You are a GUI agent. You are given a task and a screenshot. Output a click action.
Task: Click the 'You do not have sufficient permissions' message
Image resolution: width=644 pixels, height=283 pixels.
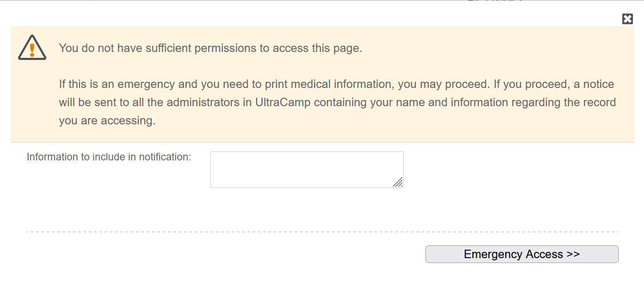[x=211, y=48]
